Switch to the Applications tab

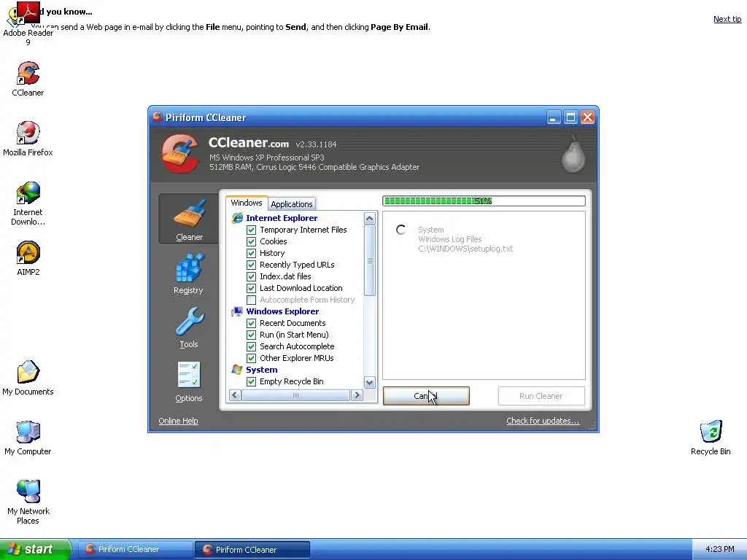292,204
